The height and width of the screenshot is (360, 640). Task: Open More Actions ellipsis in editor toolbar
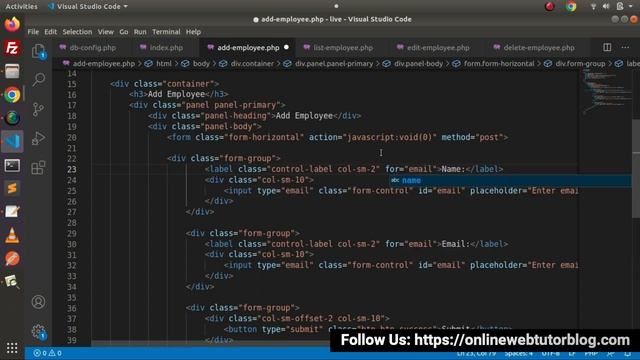(x=625, y=47)
